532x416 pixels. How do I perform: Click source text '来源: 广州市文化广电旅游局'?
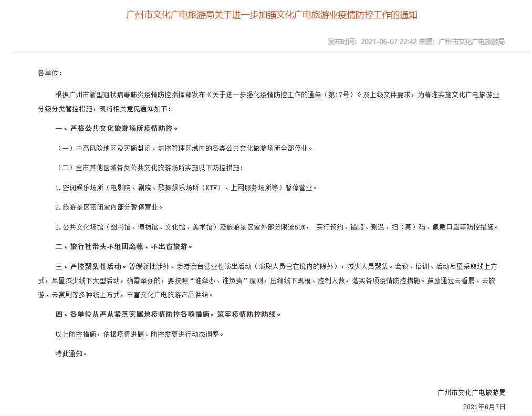click(462, 41)
